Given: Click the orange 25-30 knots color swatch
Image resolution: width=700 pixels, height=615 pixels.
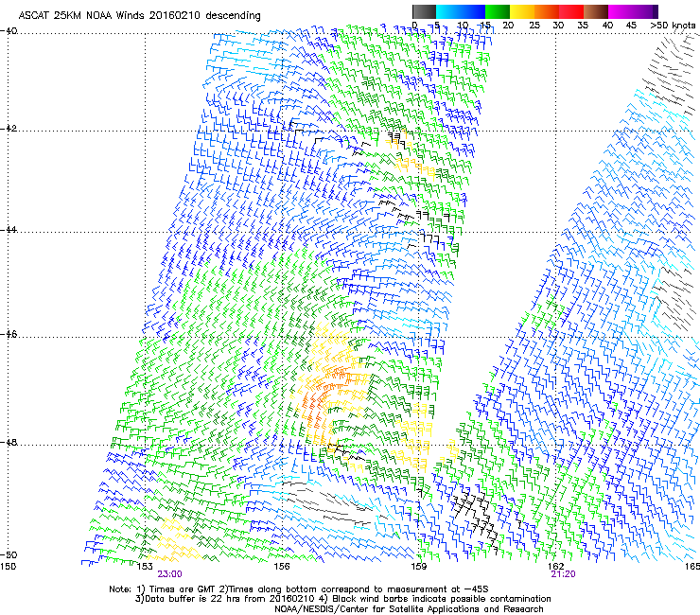Looking at the screenshot, I should [x=547, y=11].
